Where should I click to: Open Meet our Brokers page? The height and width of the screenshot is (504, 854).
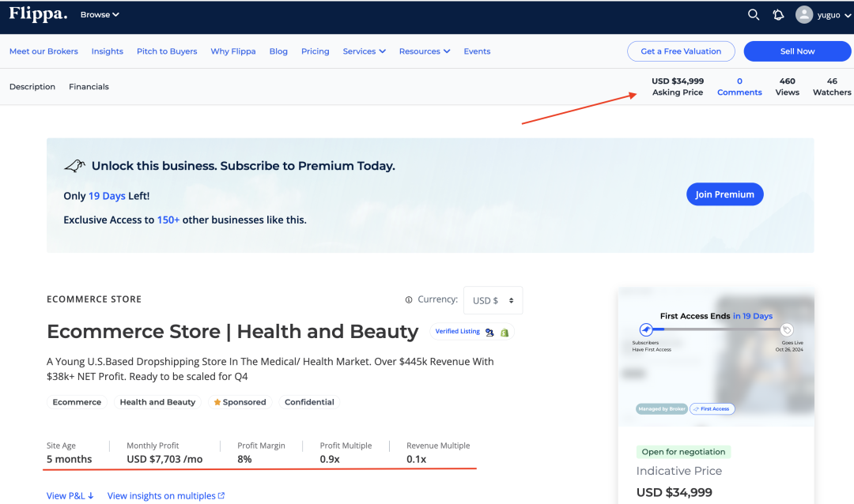point(43,51)
